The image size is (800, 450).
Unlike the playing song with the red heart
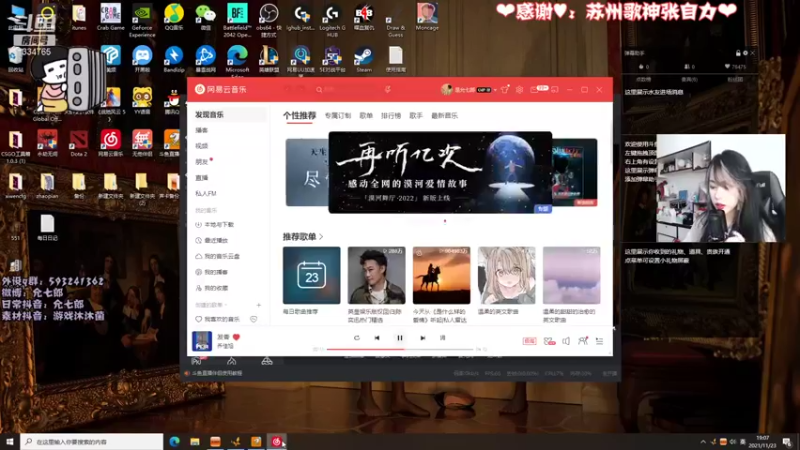[x=236, y=337]
